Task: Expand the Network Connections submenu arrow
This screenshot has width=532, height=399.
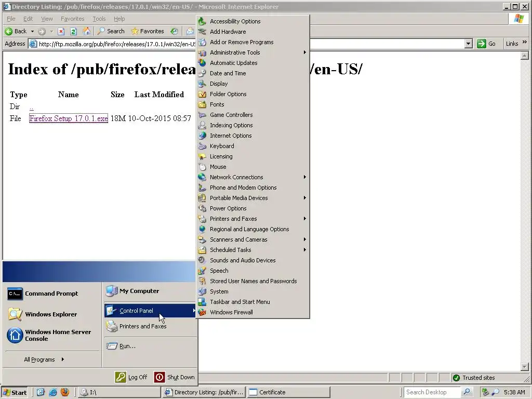Action: click(x=304, y=177)
